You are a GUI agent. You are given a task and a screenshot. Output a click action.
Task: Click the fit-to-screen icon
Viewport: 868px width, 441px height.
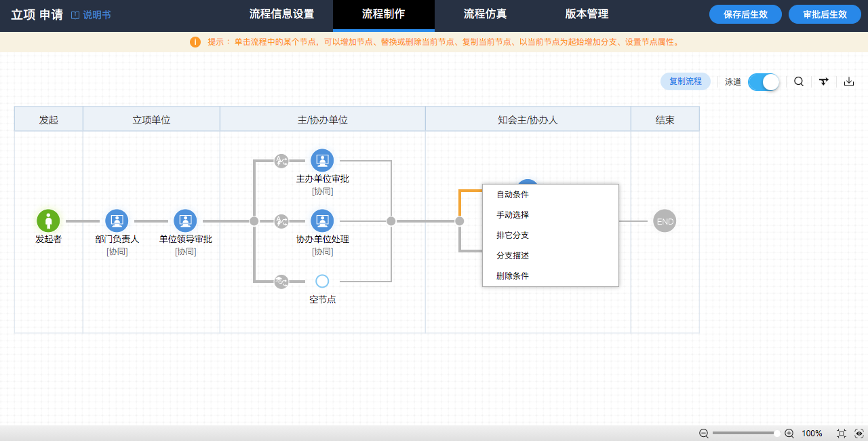pyautogui.click(x=842, y=433)
